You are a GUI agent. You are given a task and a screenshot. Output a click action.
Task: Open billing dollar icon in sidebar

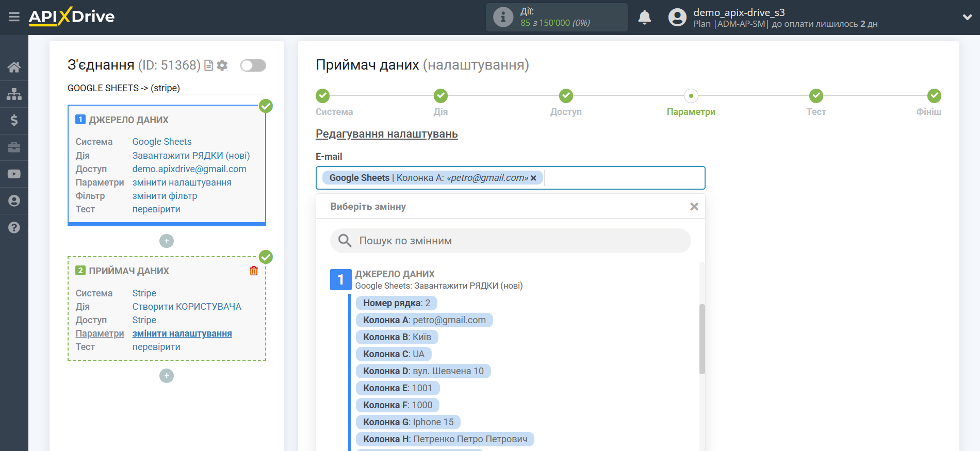coord(14,121)
